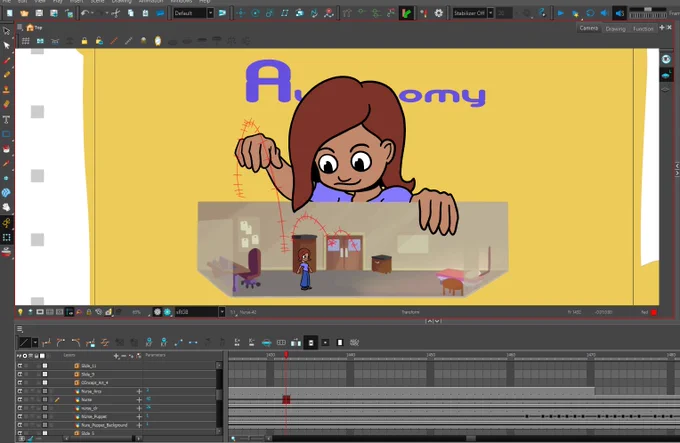Toggle visibility of Nurse layer
This screenshot has width=680, height=443.
[x=20, y=400]
